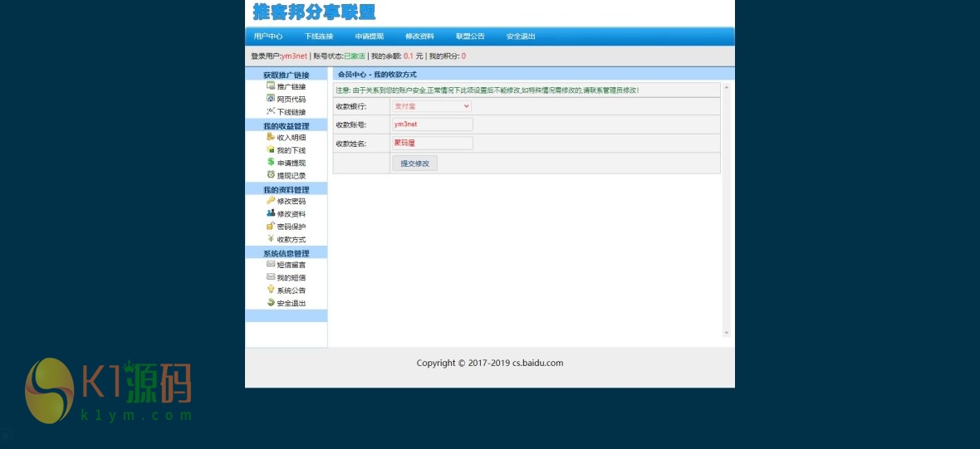The height and width of the screenshot is (449, 980).
Task: Click the ym3net username link
Action: pyautogui.click(x=294, y=56)
